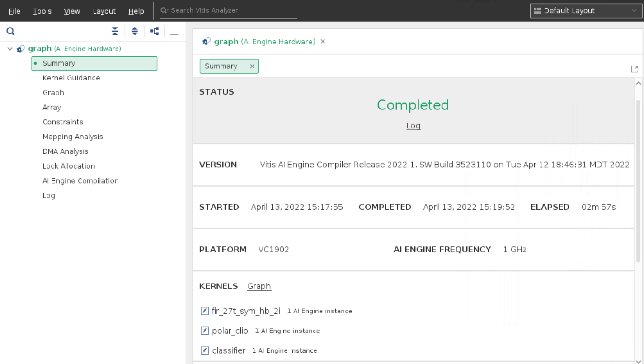Open the Log link under Completed status
Viewport: 644px width, 364px height.
[x=413, y=125]
